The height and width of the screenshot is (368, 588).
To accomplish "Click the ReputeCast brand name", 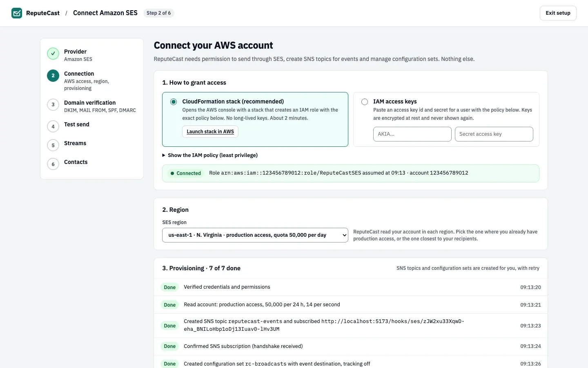I will [43, 13].
